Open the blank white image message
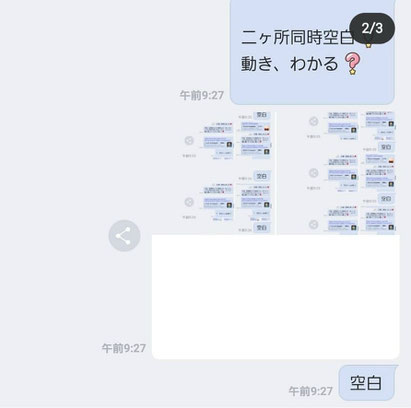 pos(276,297)
